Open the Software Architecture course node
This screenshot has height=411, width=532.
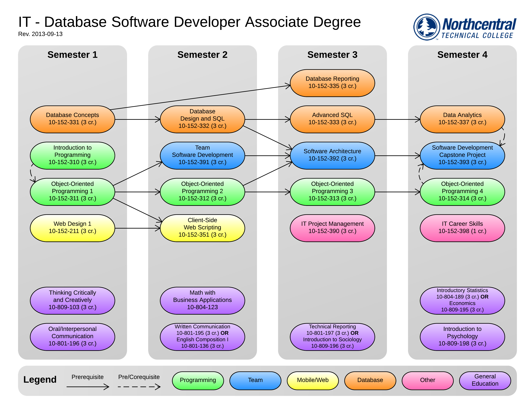[x=332, y=155]
